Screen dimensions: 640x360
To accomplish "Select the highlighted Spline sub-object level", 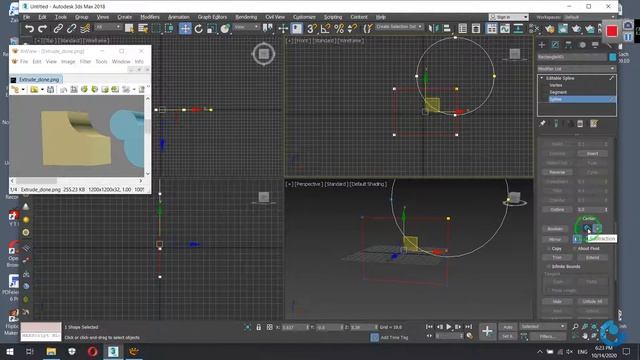I will [582, 99].
